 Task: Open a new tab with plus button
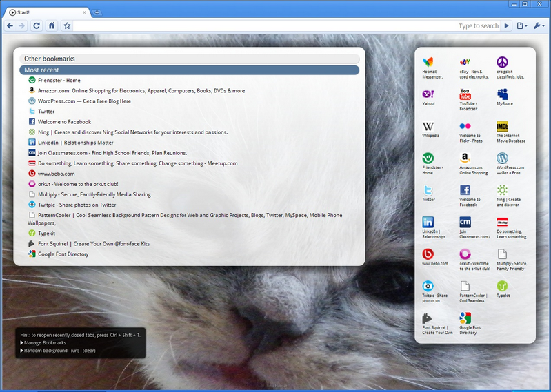click(x=97, y=12)
